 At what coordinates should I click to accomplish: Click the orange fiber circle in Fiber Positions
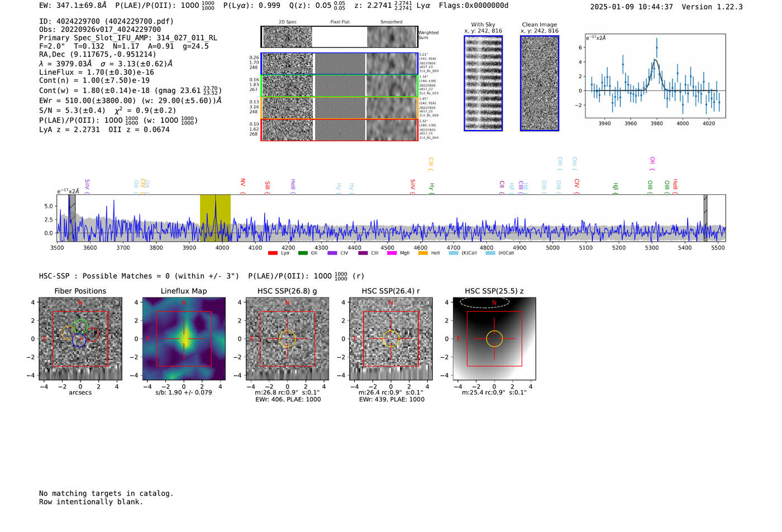(x=68, y=333)
